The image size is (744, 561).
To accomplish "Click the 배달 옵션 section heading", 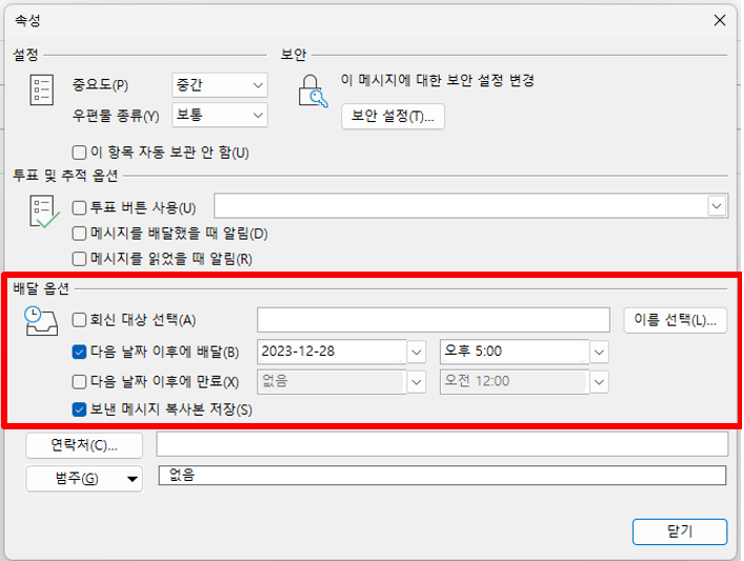I will [41, 288].
